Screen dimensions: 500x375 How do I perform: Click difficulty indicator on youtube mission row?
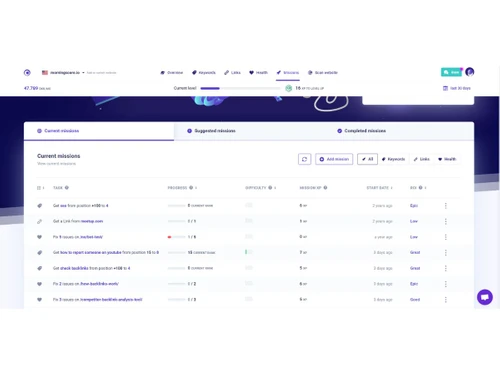(249, 252)
